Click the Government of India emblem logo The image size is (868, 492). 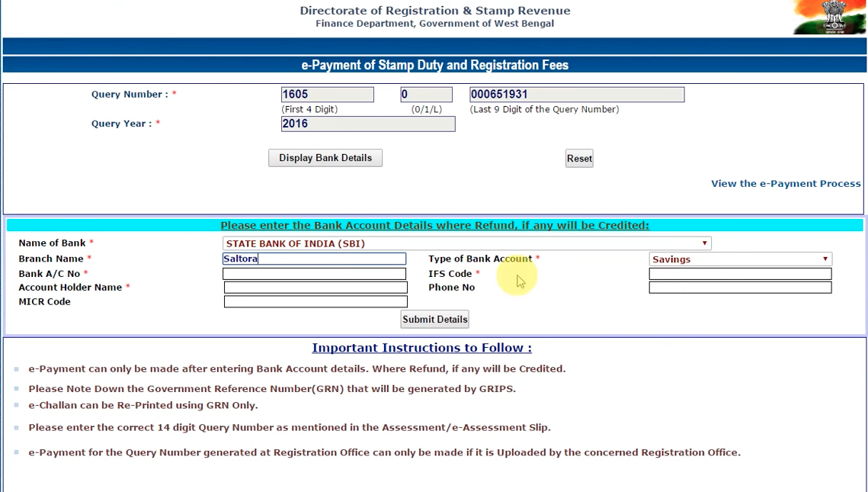pyautogui.click(x=829, y=18)
